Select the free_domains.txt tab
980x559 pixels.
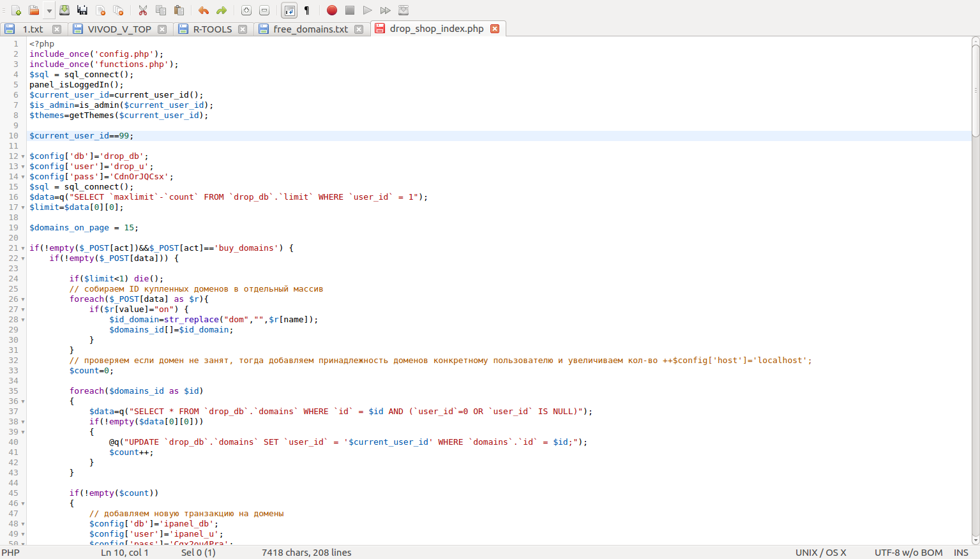(x=311, y=29)
